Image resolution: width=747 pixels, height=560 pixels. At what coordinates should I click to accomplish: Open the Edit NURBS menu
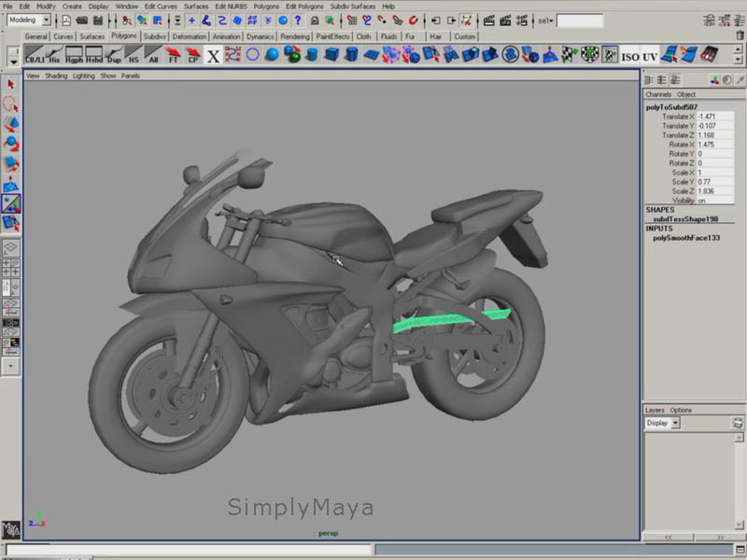pyautogui.click(x=231, y=7)
